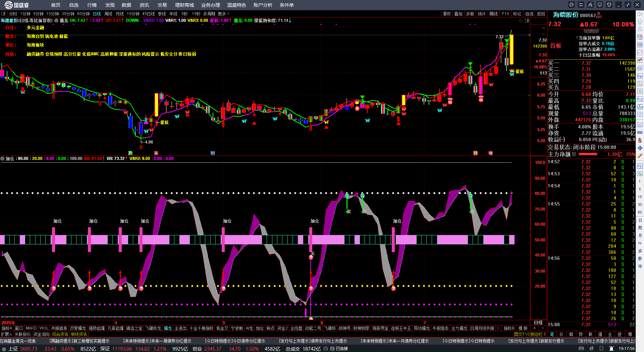Open the 今日债券分红提示 news link

click(x=235, y=341)
